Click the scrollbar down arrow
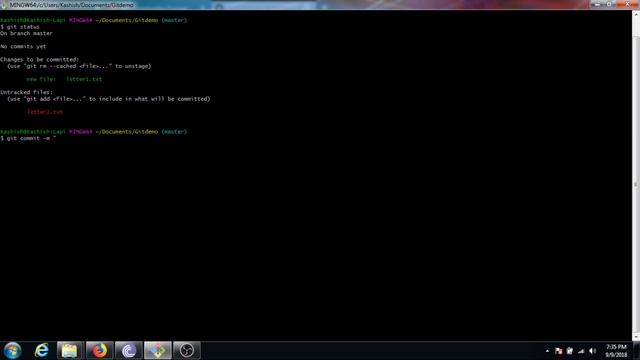Image resolution: width=640 pixels, height=360 pixels. click(636, 337)
